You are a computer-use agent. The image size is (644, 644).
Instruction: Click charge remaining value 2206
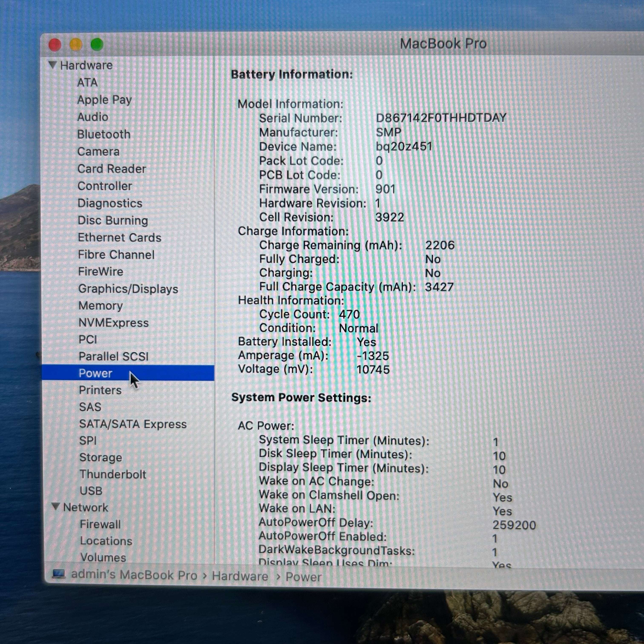440,245
